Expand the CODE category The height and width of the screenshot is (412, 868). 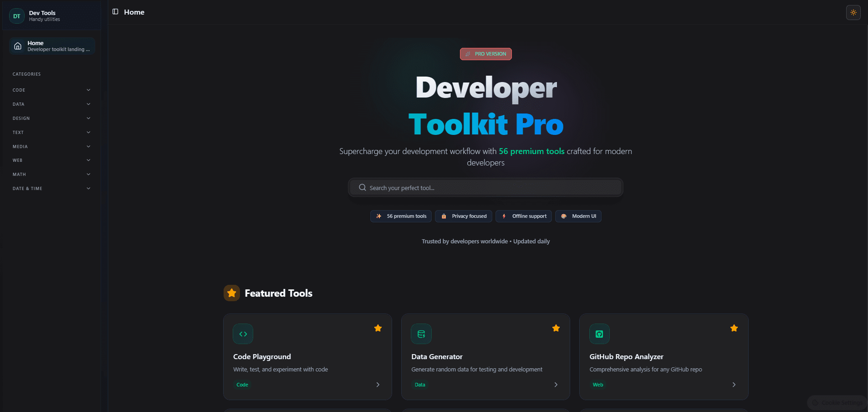point(51,90)
